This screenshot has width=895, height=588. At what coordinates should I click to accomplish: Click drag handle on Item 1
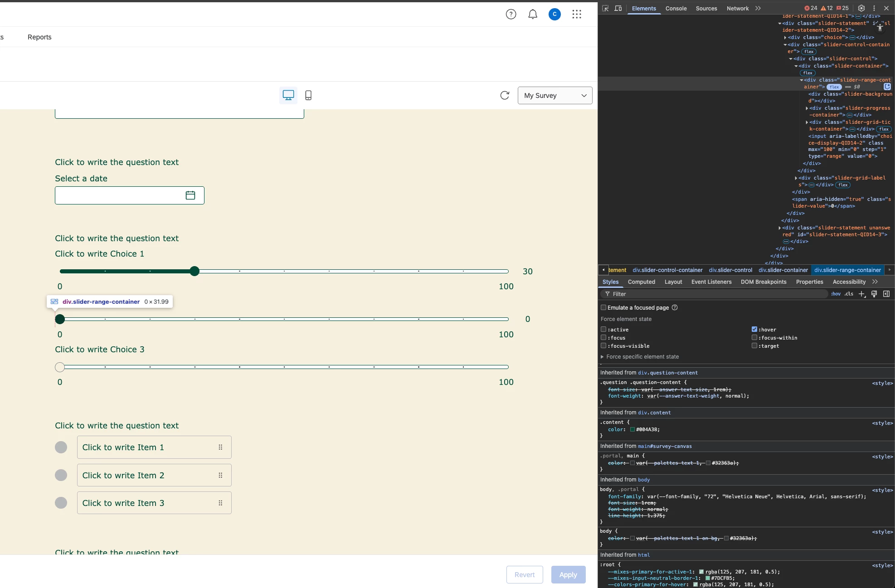coord(220,447)
